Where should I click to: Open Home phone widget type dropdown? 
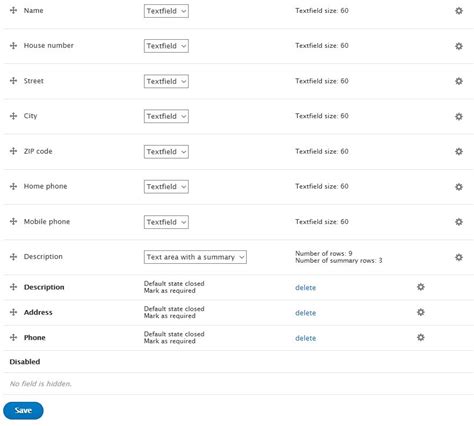[x=166, y=187]
